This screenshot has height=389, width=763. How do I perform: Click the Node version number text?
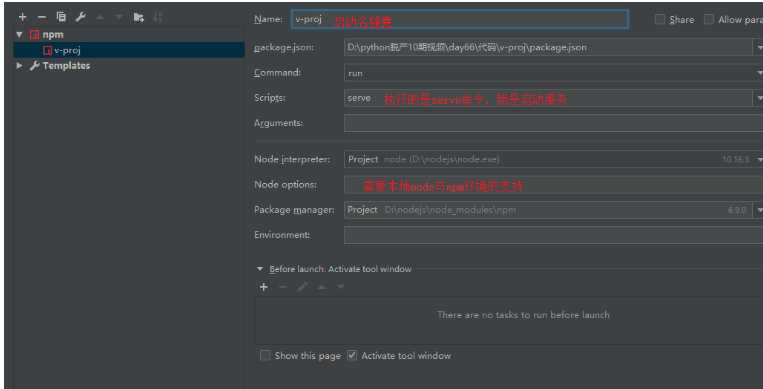click(736, 160)
